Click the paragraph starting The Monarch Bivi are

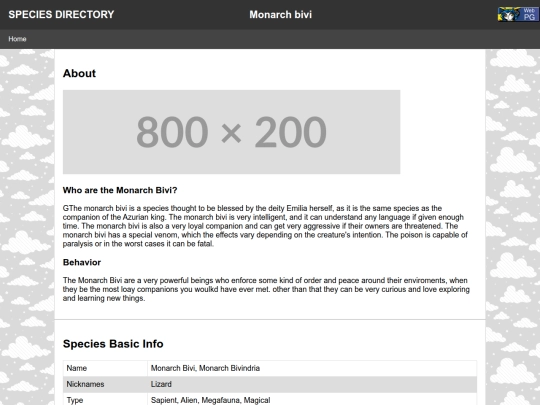[266, 289]
